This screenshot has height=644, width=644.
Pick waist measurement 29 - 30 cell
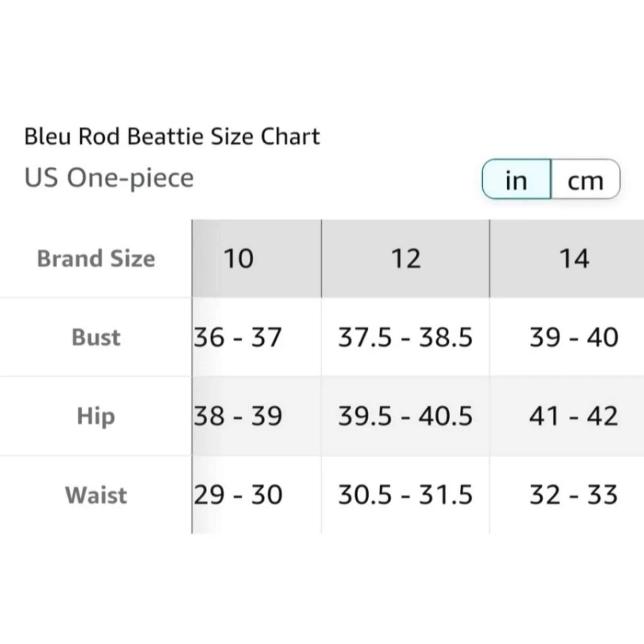pyautogui.click(x=238, y=495)
